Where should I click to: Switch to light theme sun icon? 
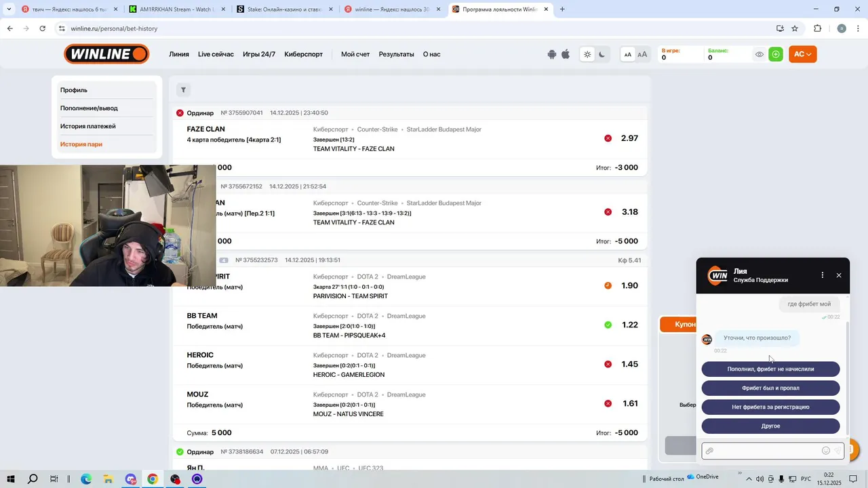(x=587, y=55)
